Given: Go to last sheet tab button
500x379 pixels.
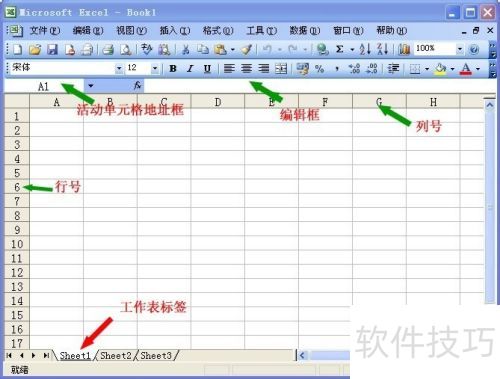Looking at the screenshot, I should 46,356.
